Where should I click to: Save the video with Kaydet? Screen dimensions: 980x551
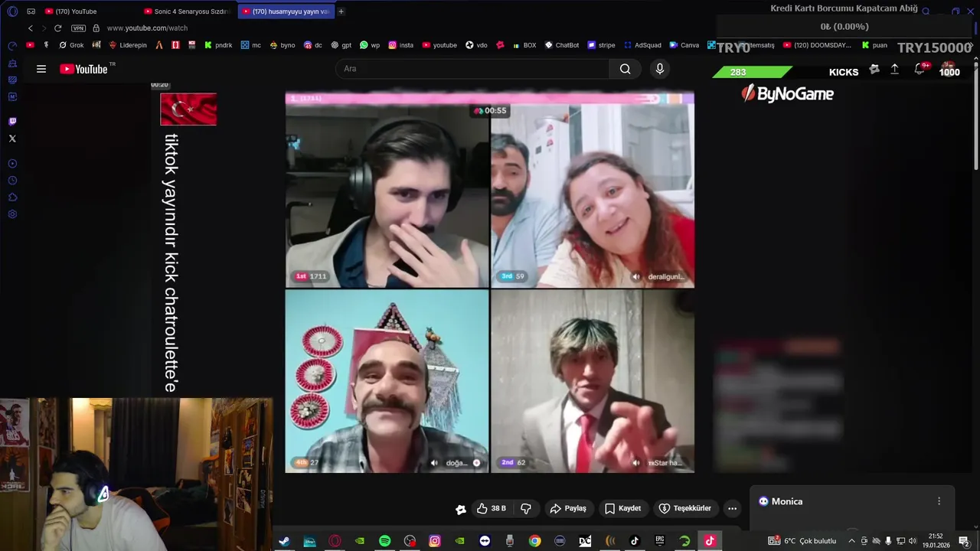point(622,508)
